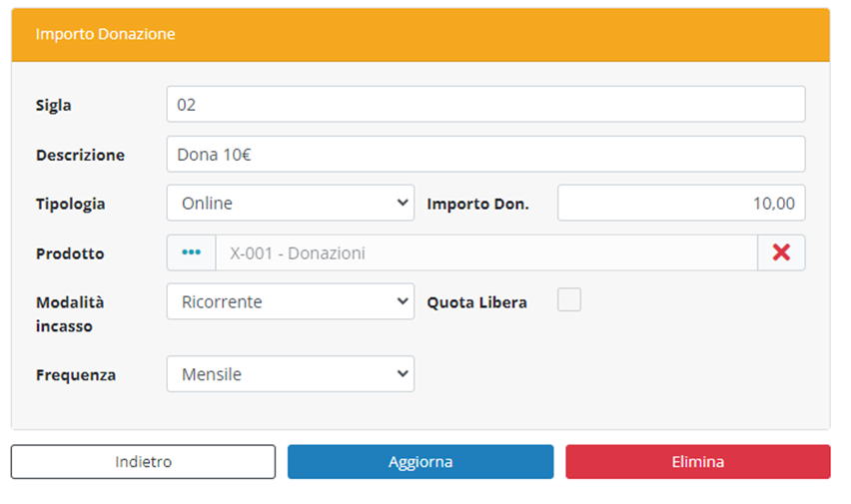Focus the Sigla input field
The width and height of the screenshot is (851, 504).
point(485,105)
